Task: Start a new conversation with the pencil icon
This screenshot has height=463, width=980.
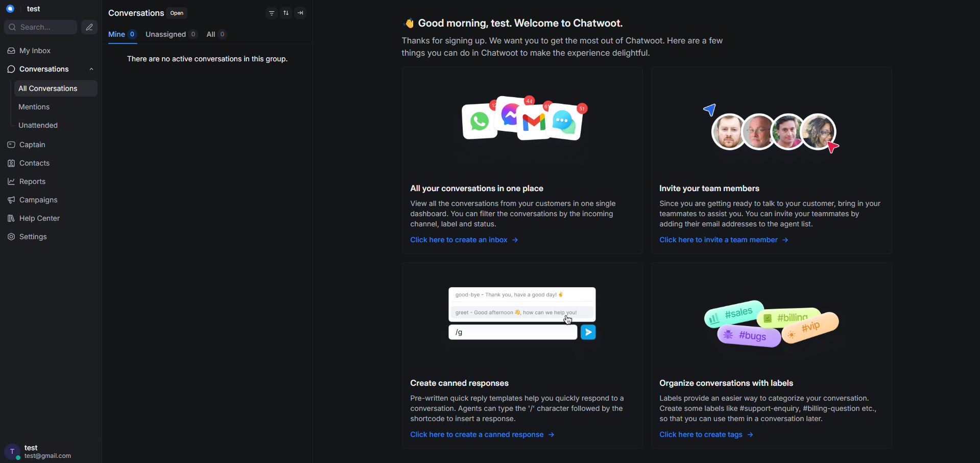Action: click(89, 27)
